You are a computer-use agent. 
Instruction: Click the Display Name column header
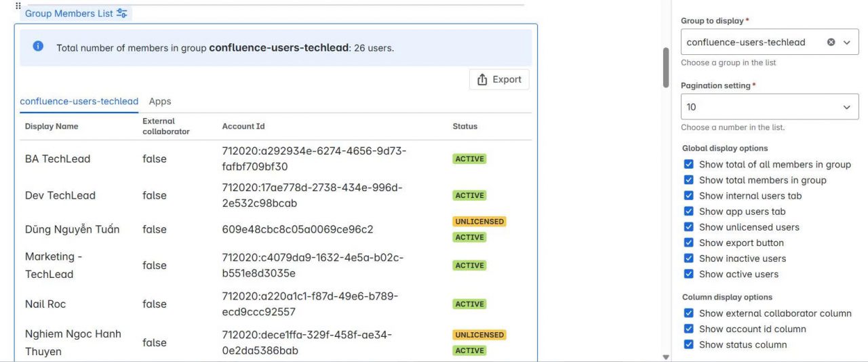52,126
